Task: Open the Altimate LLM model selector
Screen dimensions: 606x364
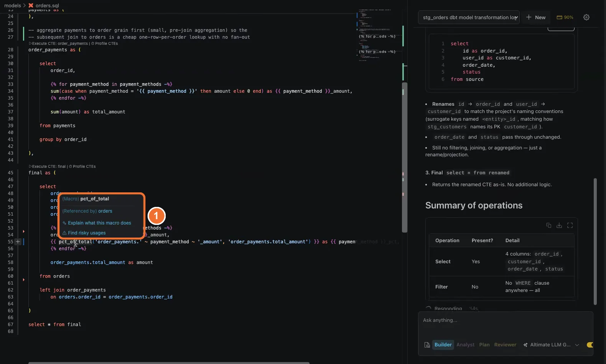Action: click(x=551, y=345)
